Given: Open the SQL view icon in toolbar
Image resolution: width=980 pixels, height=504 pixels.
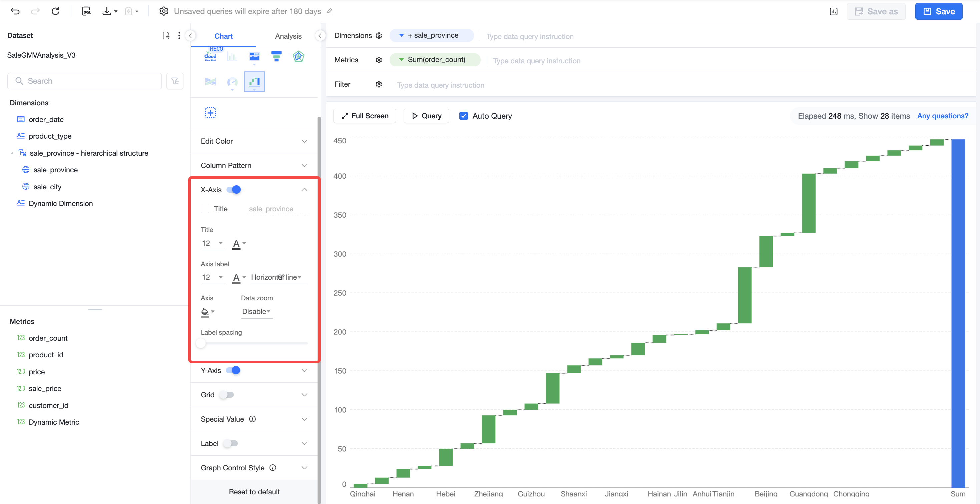Looking at the screenshot, I should point(86,11).
